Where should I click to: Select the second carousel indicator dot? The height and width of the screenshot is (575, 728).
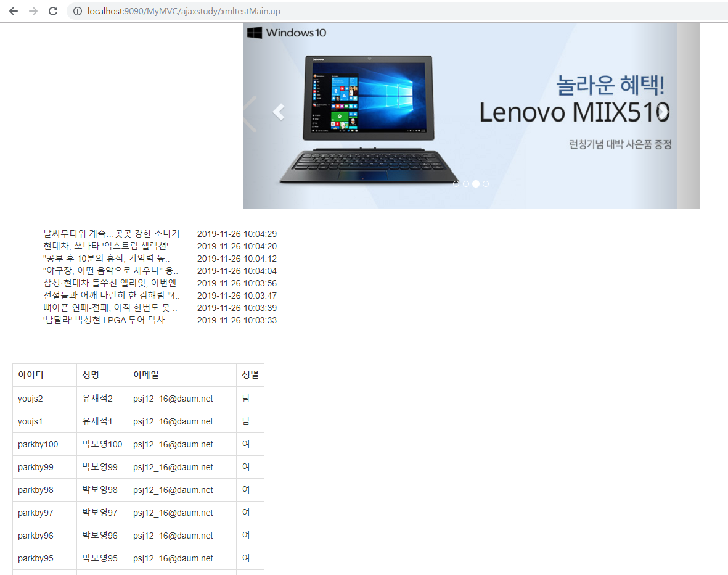pyautogui.click(x=465, y=184)
